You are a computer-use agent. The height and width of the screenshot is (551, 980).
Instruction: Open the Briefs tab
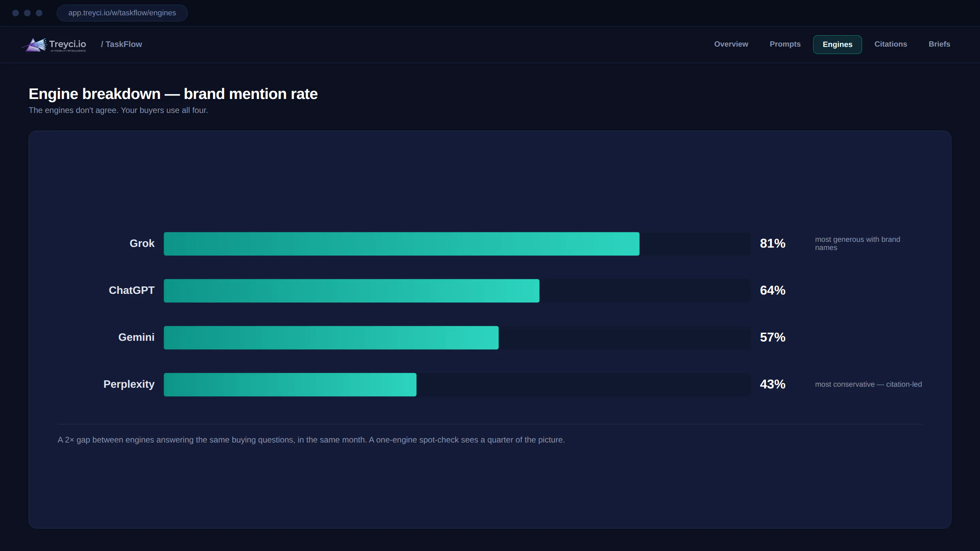pos(939,44)
